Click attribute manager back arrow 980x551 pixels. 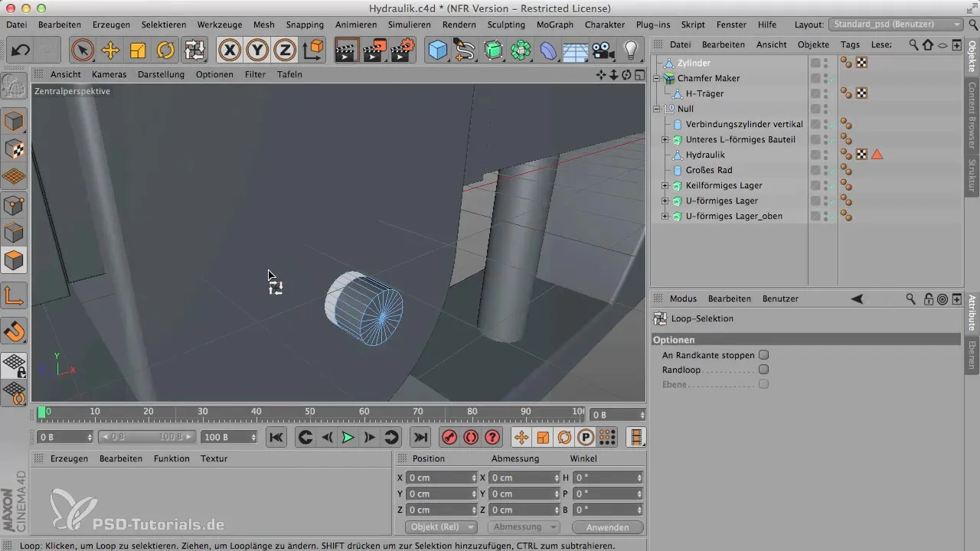[x=857, y=298]
